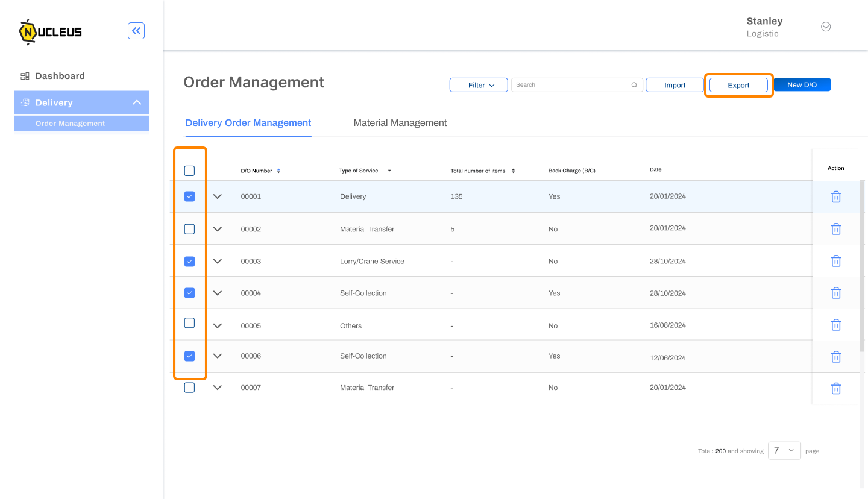Click the Back Charge (B/C) column header
Screen dimensions: 868x499
point(572,171)
